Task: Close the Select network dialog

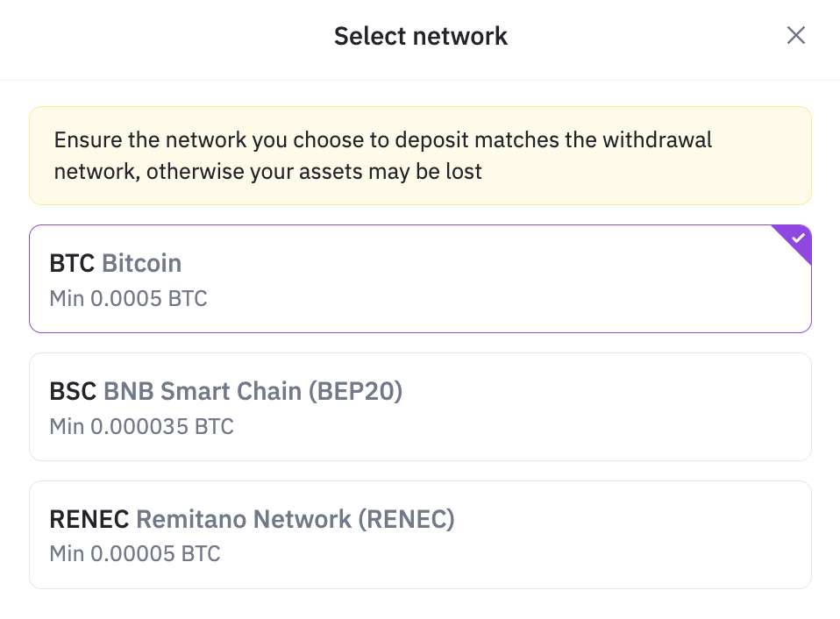Action: point(795,35)
